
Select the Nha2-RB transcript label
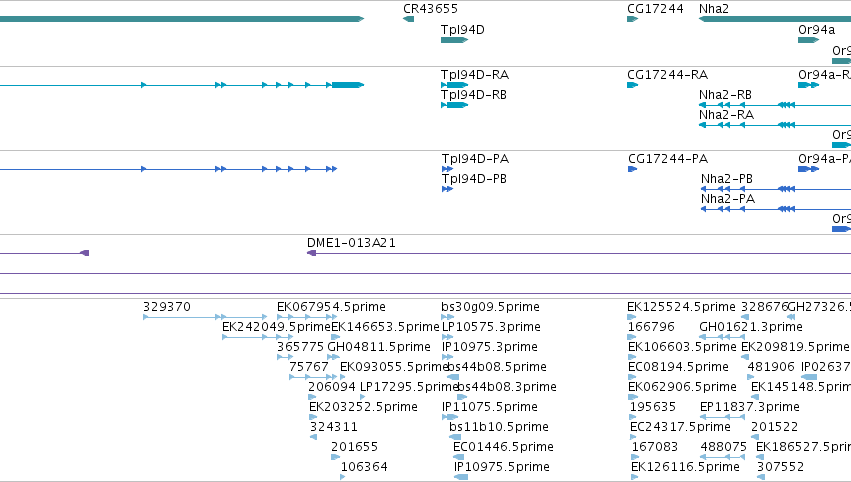pos(725,95)
